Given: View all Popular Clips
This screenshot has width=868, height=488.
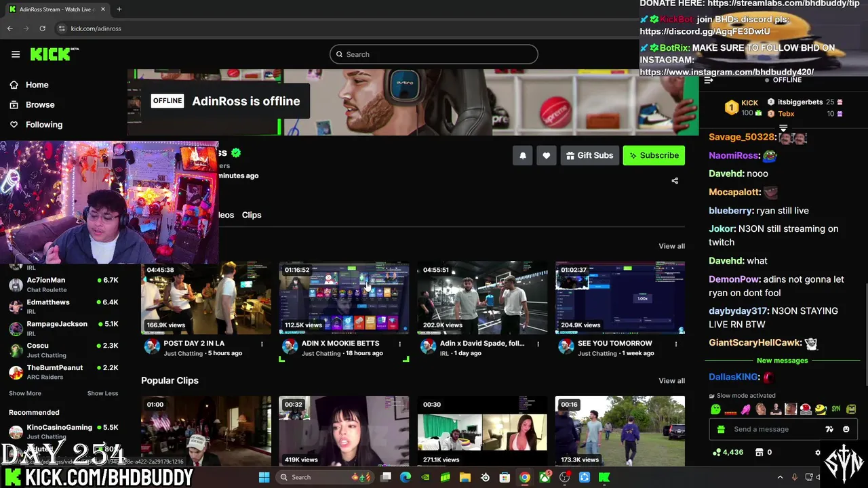Looking at the screenshot, I should coord(671,381).
